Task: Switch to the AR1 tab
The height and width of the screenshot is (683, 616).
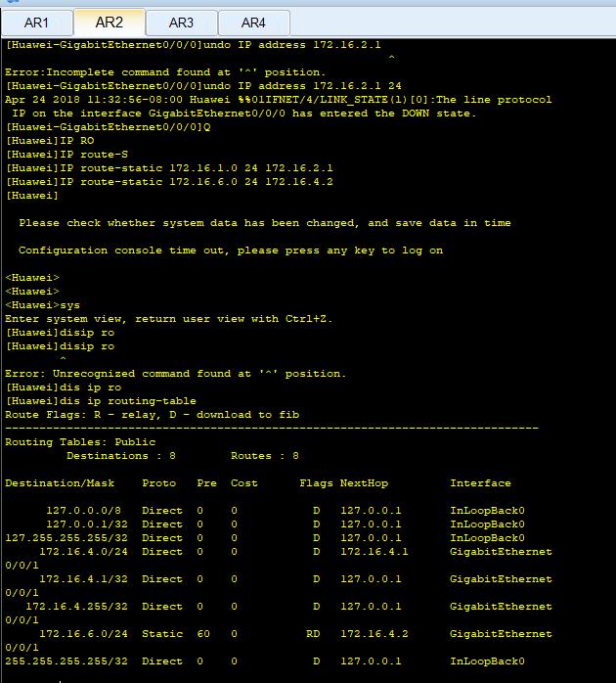Action: [36, 23]
